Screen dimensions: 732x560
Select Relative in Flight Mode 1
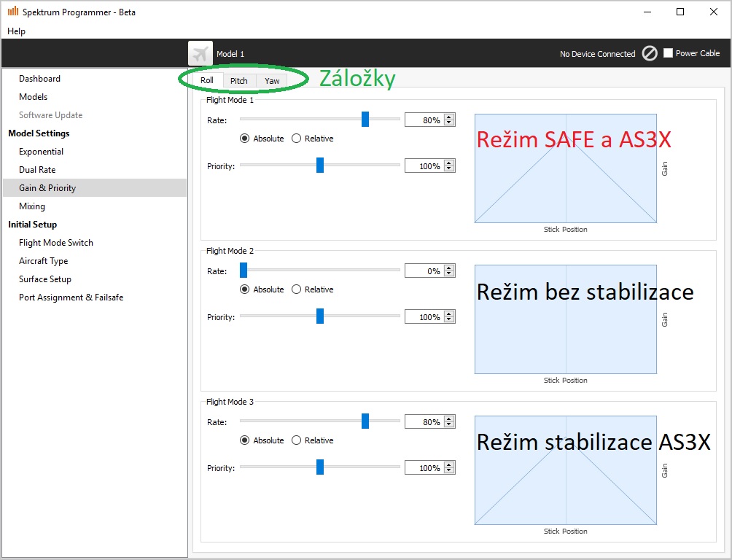click(297, 139)
